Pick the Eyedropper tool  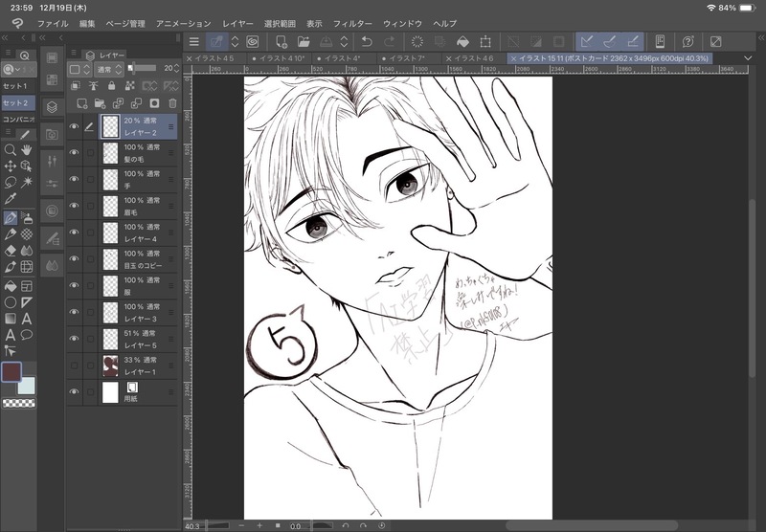click(10, 198)
